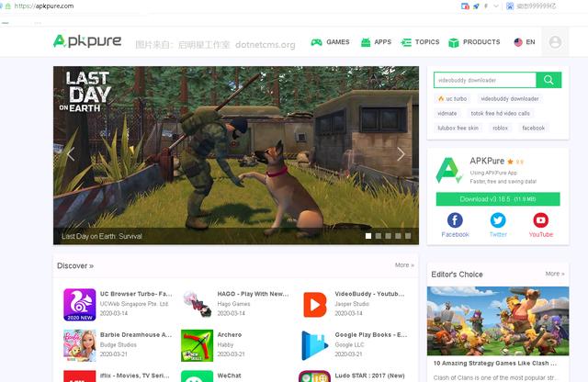Click the user account avatar icon
The image size is (588, 382).
pos(555,42)
